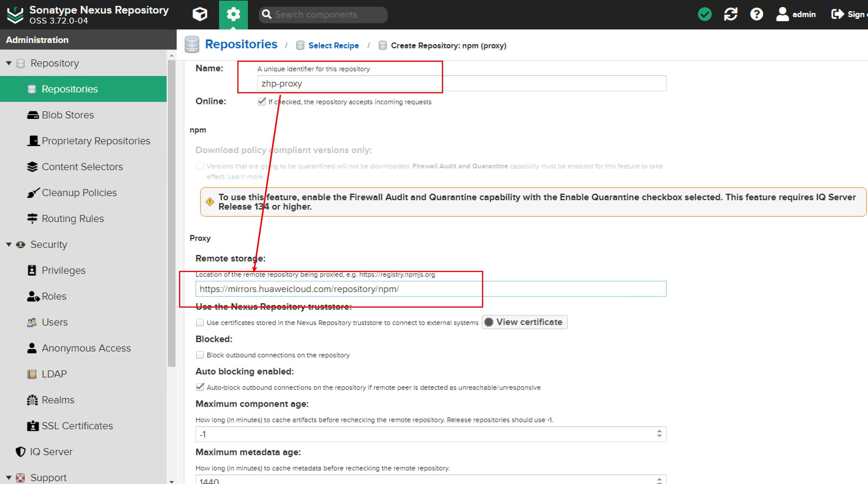The width and height of the screenshot is (868, 484).
Task: Click the View certificate button
Action: point(524,322)
